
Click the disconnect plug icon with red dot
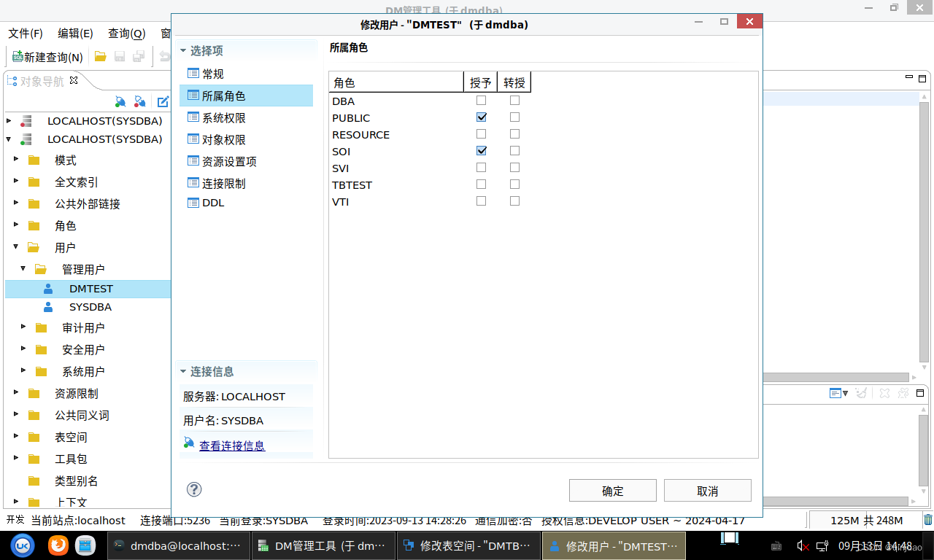[x=140, y=101]
